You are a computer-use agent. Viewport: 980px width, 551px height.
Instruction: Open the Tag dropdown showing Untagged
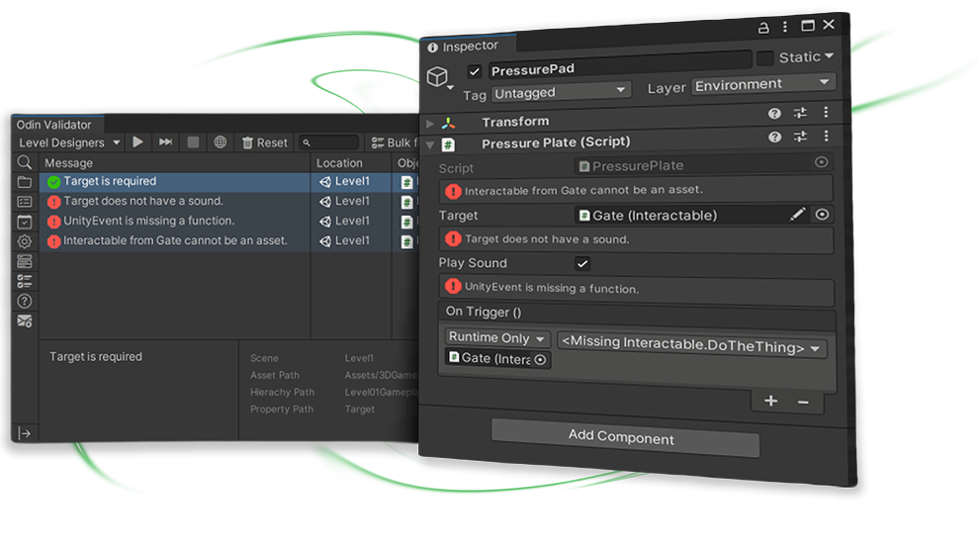click(x=562, y=91)
